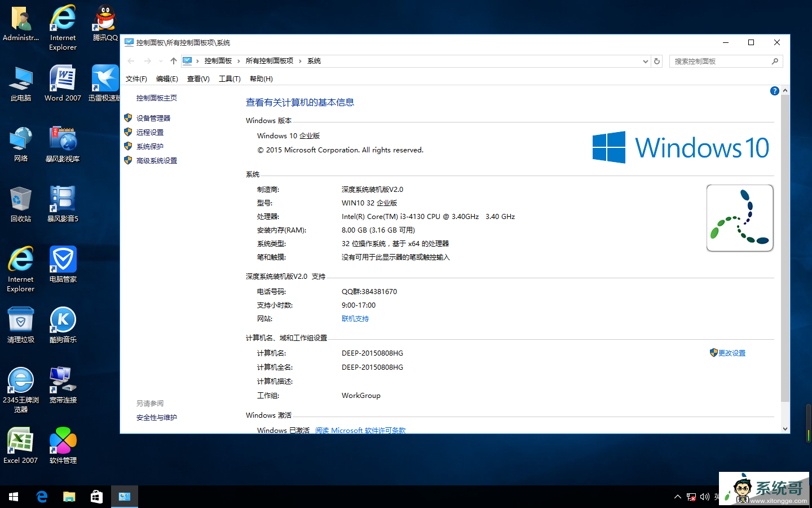The image size is (812, 508).
Task: Read the Microsoft 软件许可条款 link
Action: coord(360,430)
